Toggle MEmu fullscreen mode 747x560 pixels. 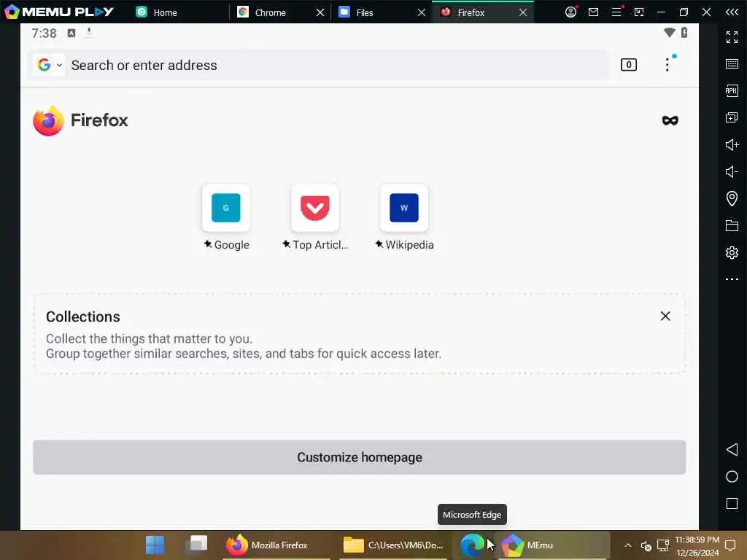tap(732, 36)
